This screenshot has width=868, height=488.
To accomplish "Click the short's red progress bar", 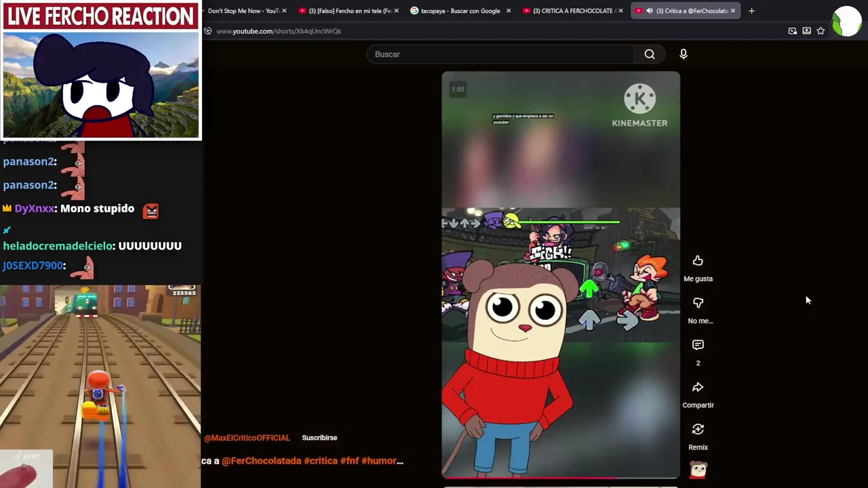I will [x=560, y=477].
